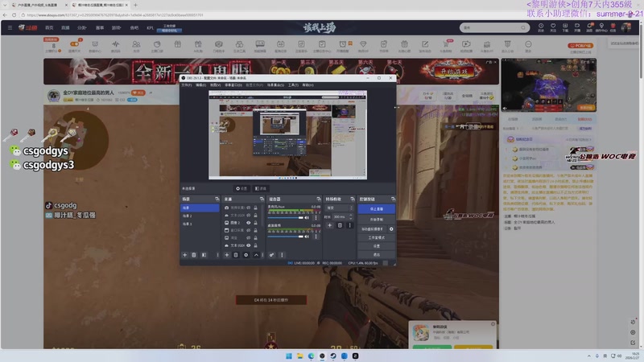The width and height of the screenshot is (644, 362).
Task: Open OBS 视图(V) menu
Action: [215, 85]
